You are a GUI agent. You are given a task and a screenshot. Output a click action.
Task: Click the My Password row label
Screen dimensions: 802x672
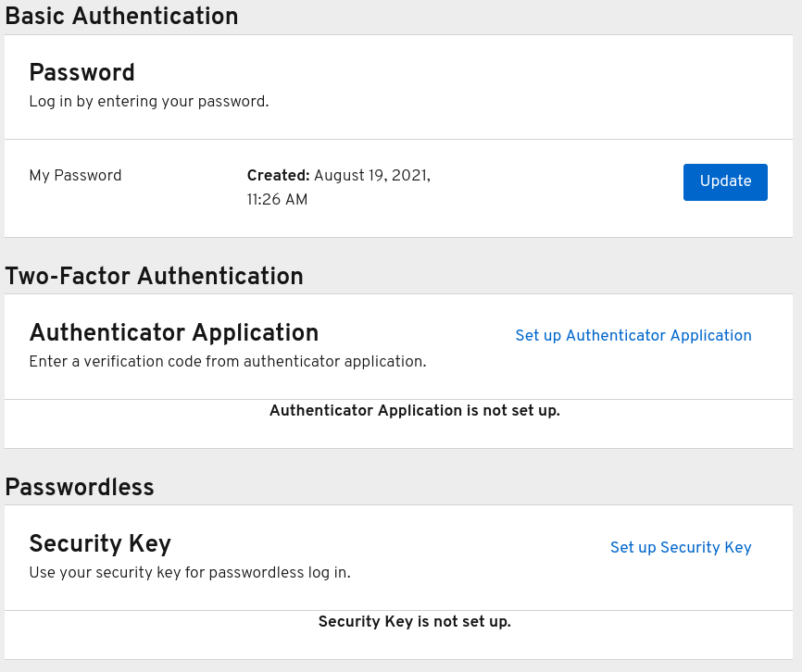[x=75, y=176]
